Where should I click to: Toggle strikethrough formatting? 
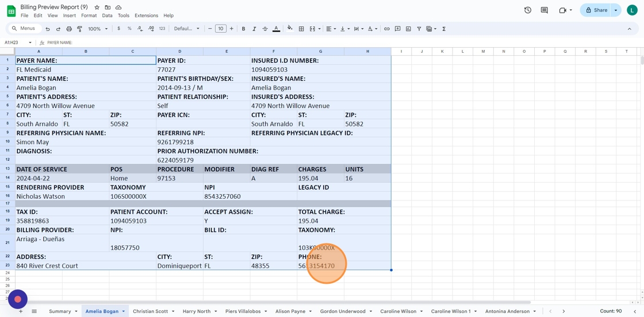[265, 29]
